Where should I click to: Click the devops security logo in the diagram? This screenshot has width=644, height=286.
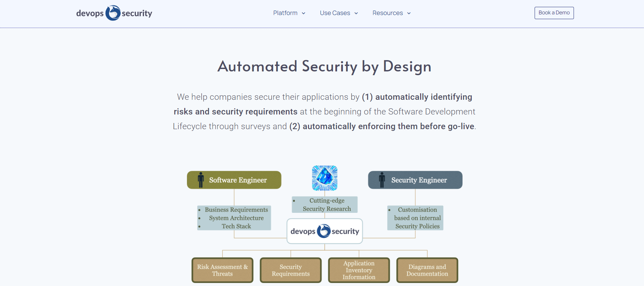(325, 231)
